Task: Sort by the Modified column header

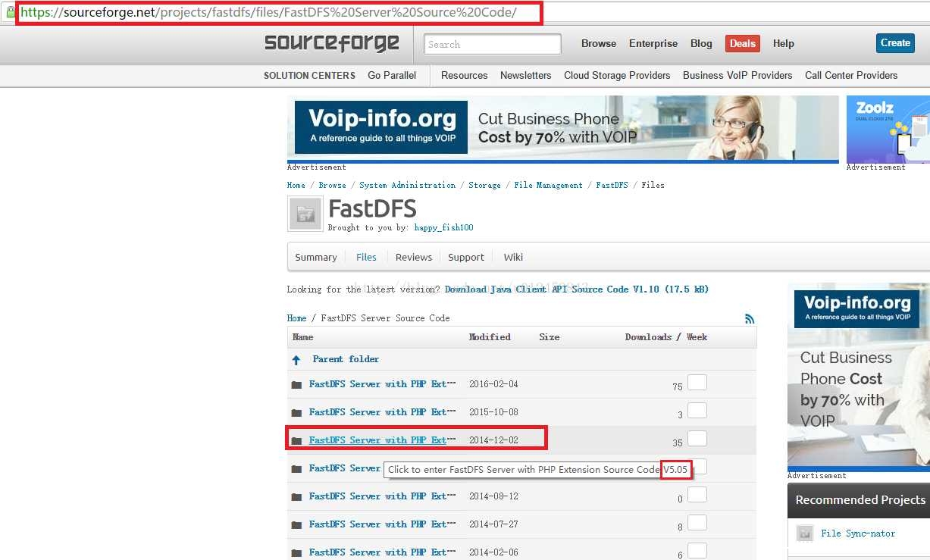Action: (490, 337)
